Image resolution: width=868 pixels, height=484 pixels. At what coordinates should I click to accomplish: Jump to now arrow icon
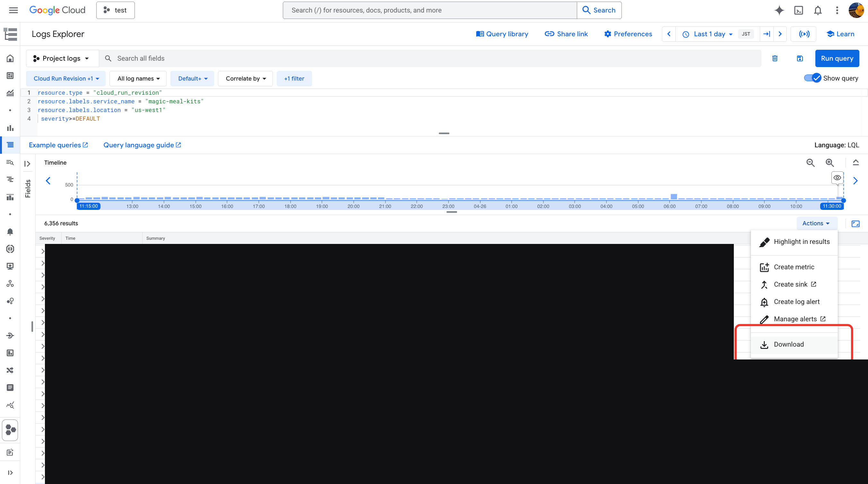click(767, 34)
